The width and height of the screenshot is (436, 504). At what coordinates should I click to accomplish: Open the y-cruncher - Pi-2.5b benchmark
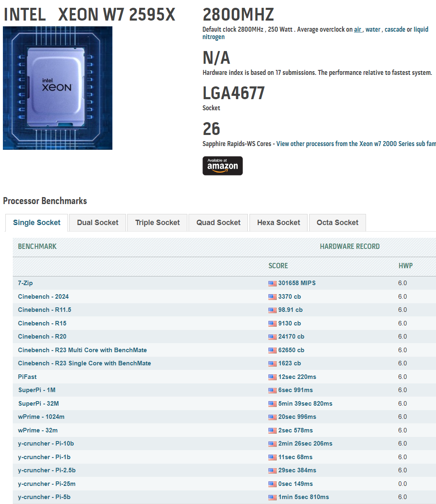pos(47,470)
